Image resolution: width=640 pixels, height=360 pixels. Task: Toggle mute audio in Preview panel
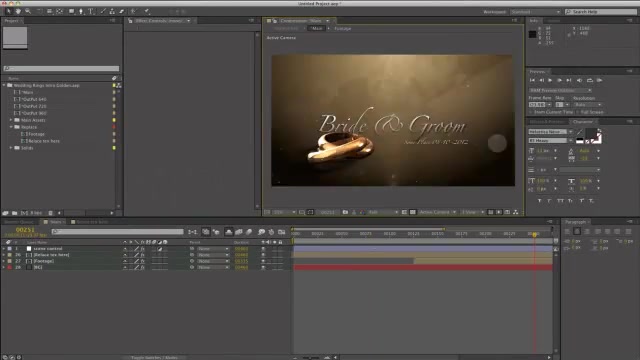pos(580,80)
